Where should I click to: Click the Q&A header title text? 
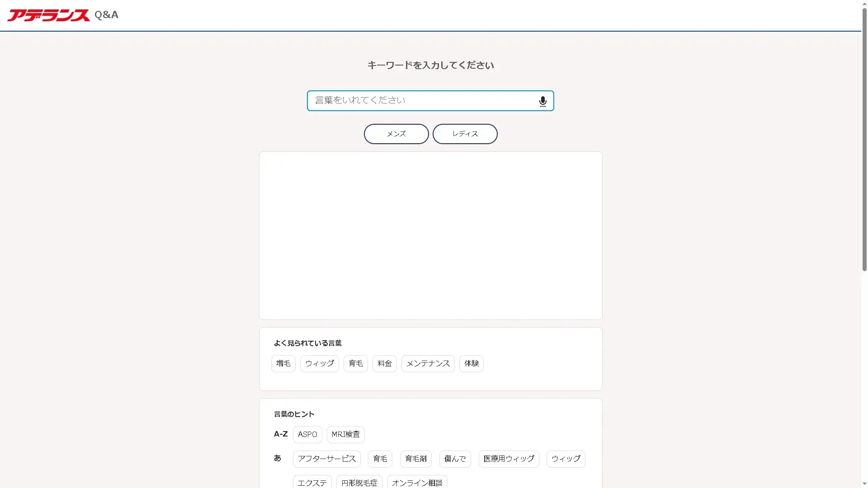click(x=106, y=15)
